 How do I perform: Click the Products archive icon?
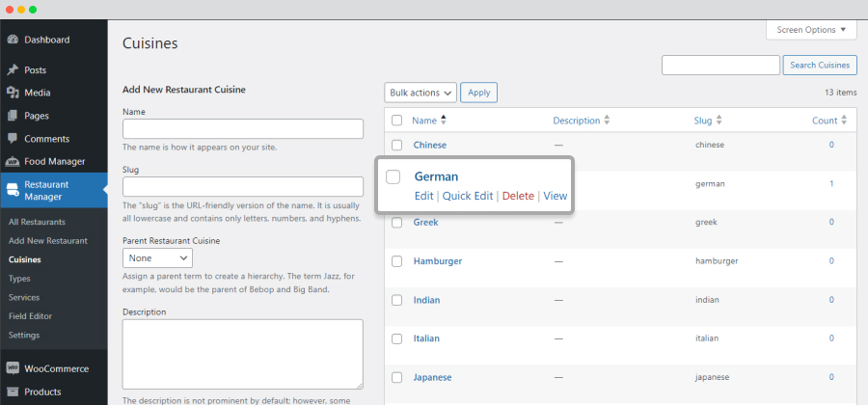[x=13, y=391]
